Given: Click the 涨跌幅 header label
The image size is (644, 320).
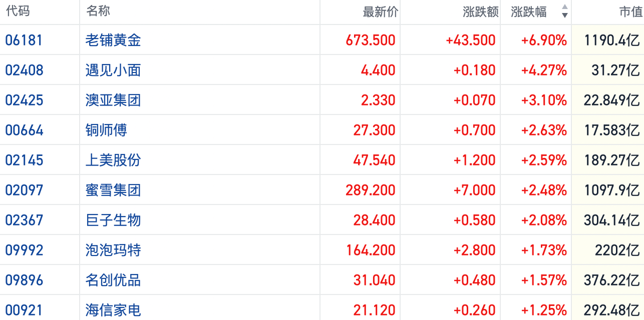Looking at the screenshot, I should (x=529, y=11).
